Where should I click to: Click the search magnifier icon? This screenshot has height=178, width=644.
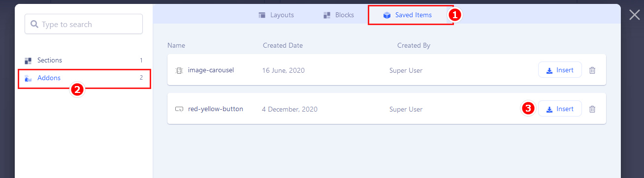[x=34, y=24]
